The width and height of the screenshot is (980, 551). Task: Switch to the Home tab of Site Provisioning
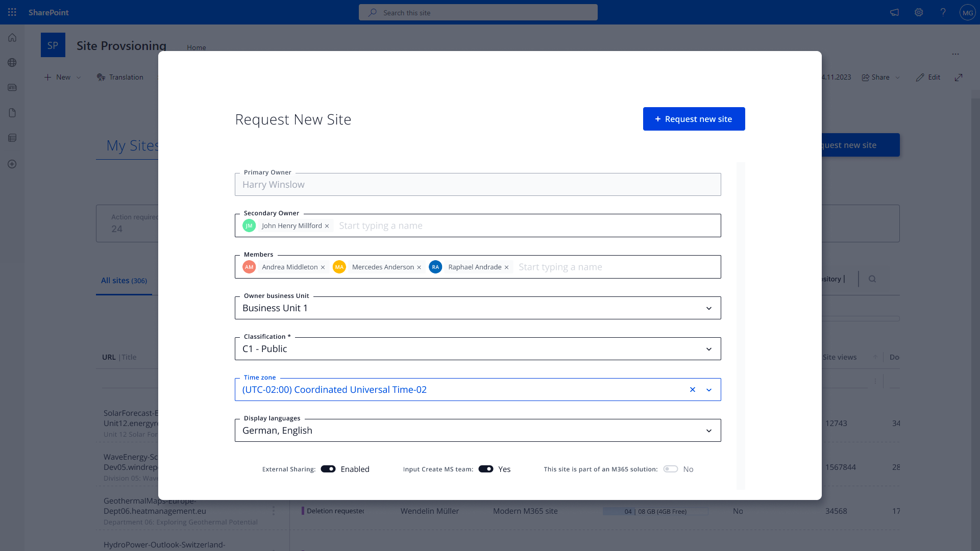point(196,47)
